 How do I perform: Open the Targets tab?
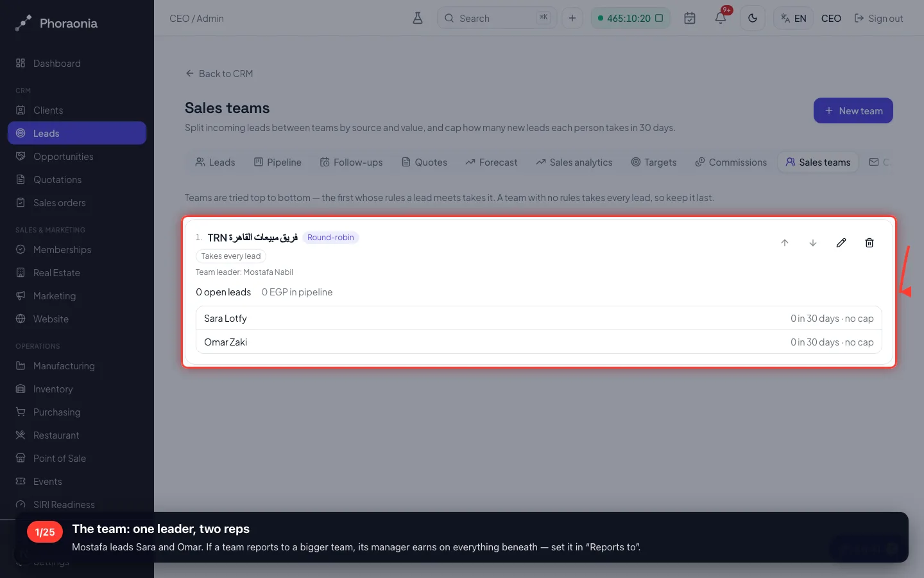(654, 162)
